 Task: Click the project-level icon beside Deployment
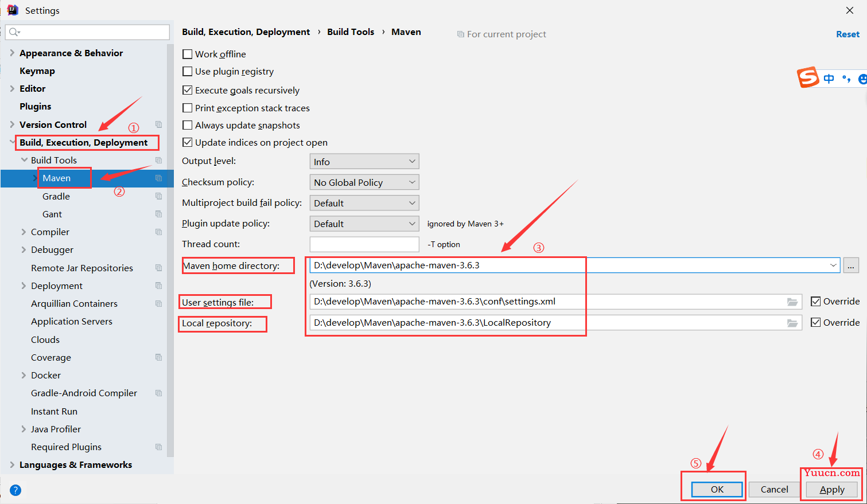[159, 286]
